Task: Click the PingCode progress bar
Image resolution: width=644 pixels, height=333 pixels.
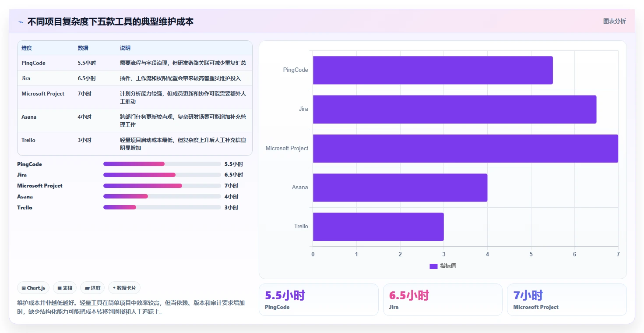Action: [x=162, y=164]
